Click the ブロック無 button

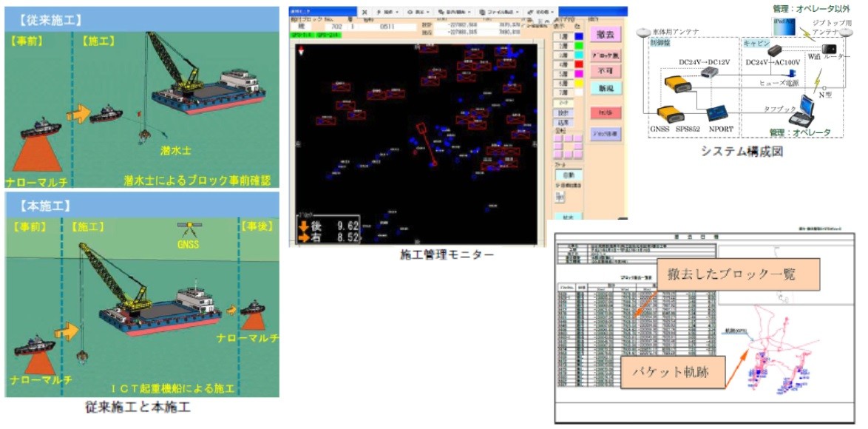pos(606,55)
